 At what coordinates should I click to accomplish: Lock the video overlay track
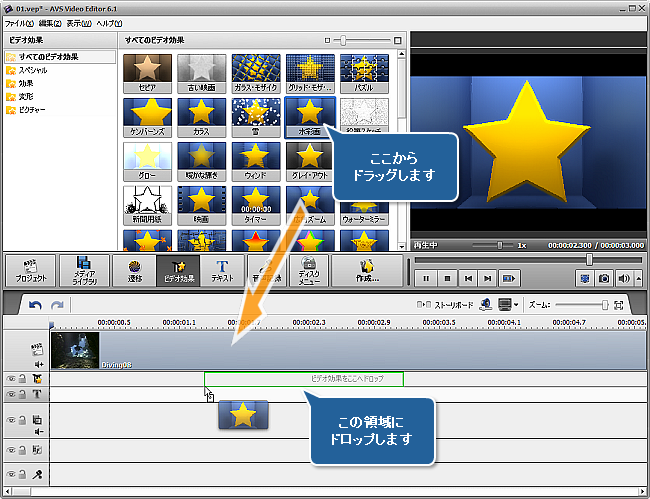(x=23, y=420)
